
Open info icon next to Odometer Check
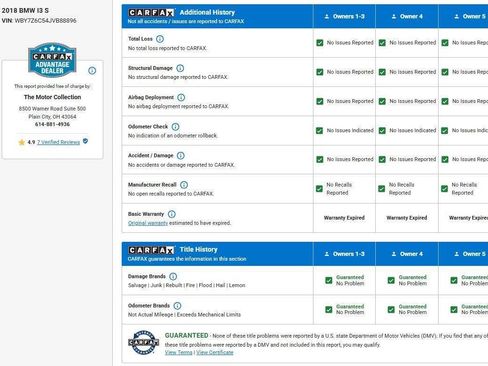175,127
